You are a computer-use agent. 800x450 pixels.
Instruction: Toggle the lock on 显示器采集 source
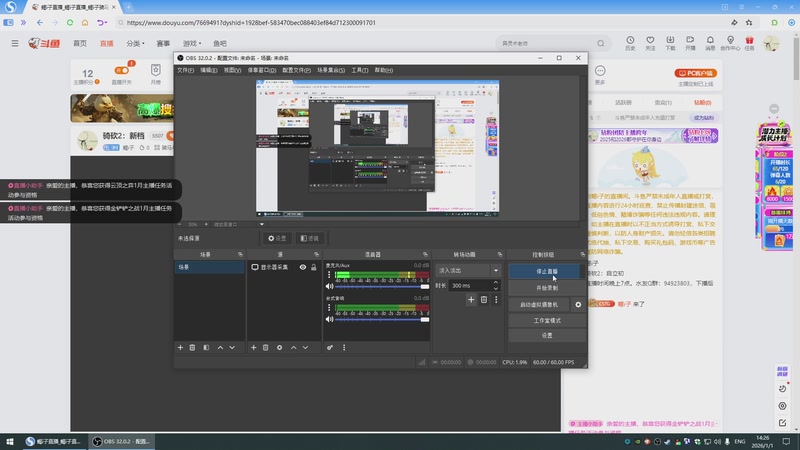click(x=314, y=268)
